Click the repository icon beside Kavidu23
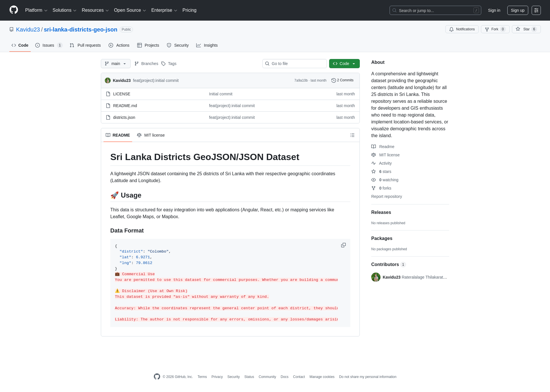Viewport: 550px width, 392px height. 11,29
